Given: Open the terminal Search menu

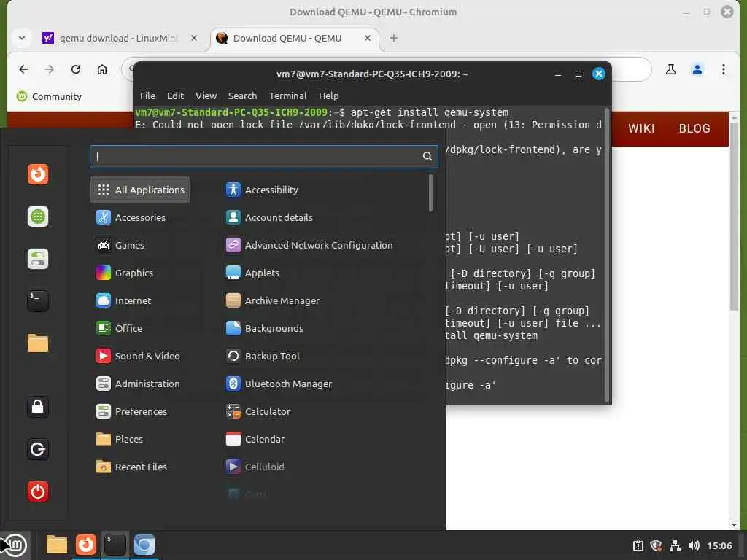Looking at the screenshot, I should (242, 96).
